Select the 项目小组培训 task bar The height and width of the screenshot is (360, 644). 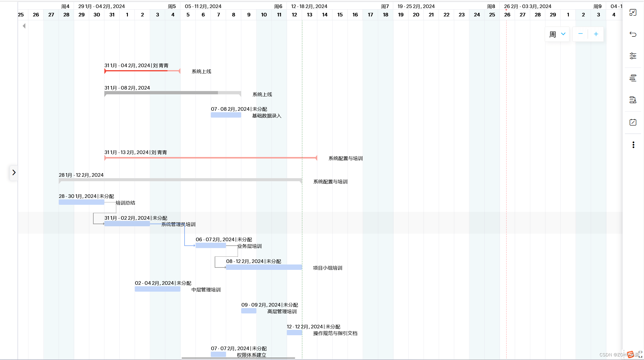(264, 267)
